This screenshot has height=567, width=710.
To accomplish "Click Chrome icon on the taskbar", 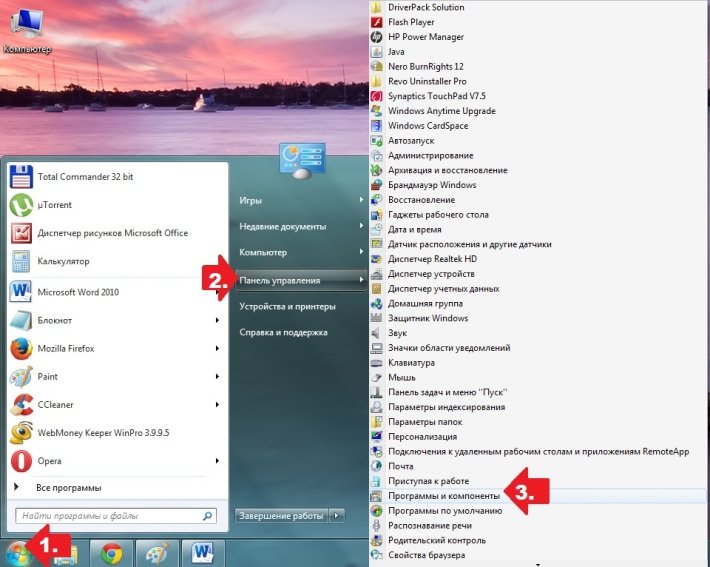I will pyautogui.click(x=111, y=553).
